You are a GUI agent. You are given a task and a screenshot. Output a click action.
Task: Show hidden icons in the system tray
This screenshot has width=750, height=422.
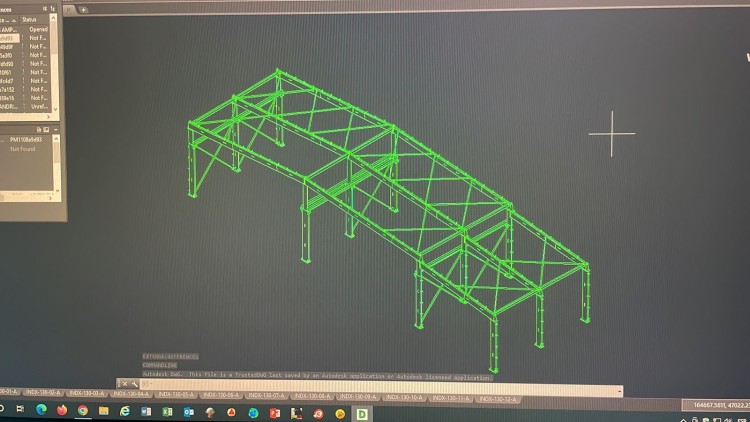pyautogui.click(x=684, y=420)
